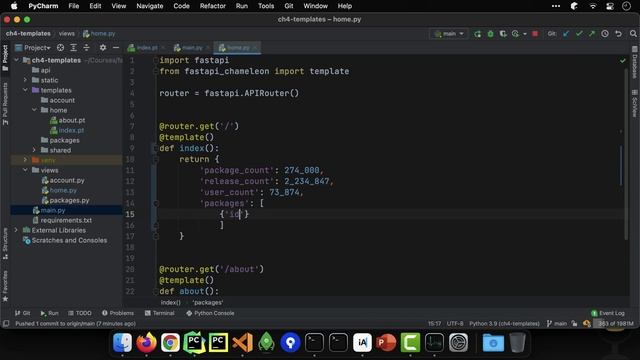Open Finder from the dock
Image resolution: width=640 pixels, height=360 pixels.
[x=122, y=342]
